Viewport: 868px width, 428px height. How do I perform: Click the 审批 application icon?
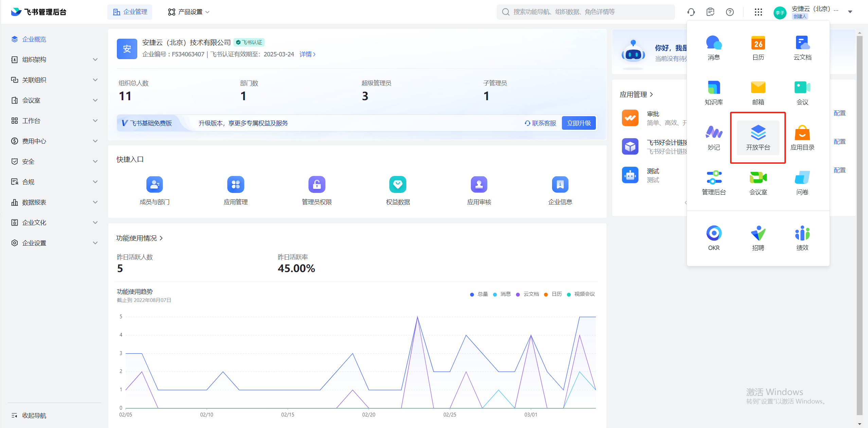[630, 118]
